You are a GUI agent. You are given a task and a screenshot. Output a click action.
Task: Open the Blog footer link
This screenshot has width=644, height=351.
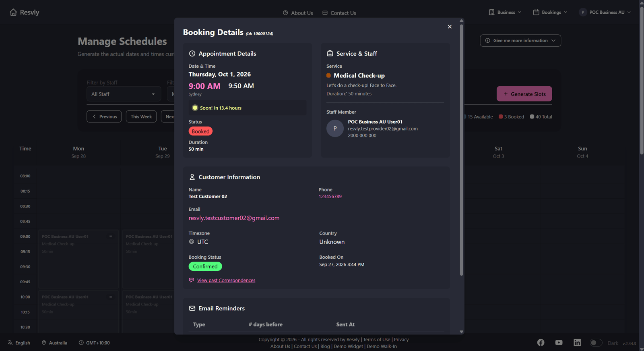(325, 347)
